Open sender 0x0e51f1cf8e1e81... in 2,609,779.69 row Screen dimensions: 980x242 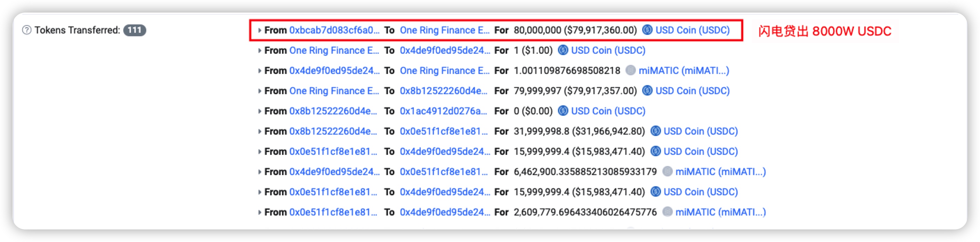[x=333, y=212]
